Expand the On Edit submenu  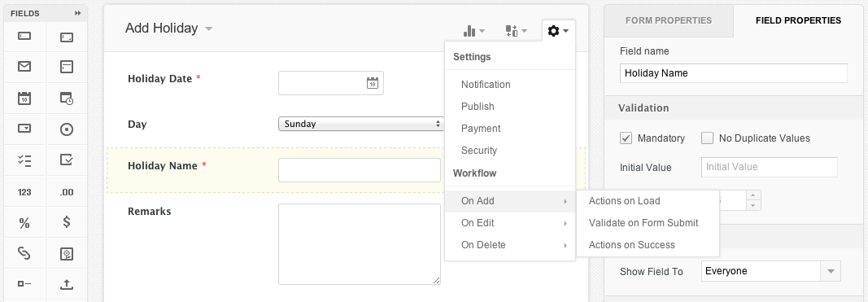click(x=510, y=223)
